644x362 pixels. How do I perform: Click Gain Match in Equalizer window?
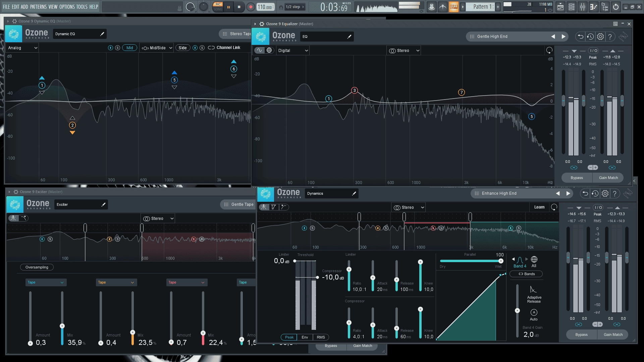coord(608,178)
